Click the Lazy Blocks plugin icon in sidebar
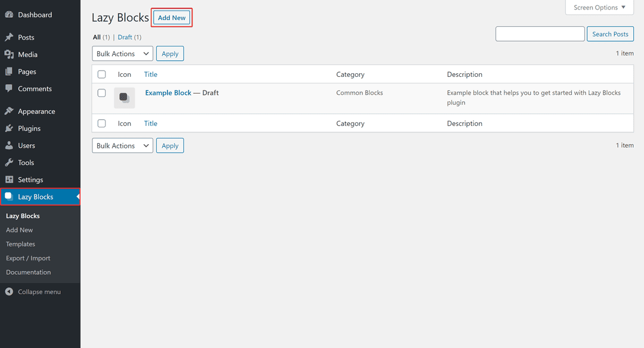 tap(10, 196)
